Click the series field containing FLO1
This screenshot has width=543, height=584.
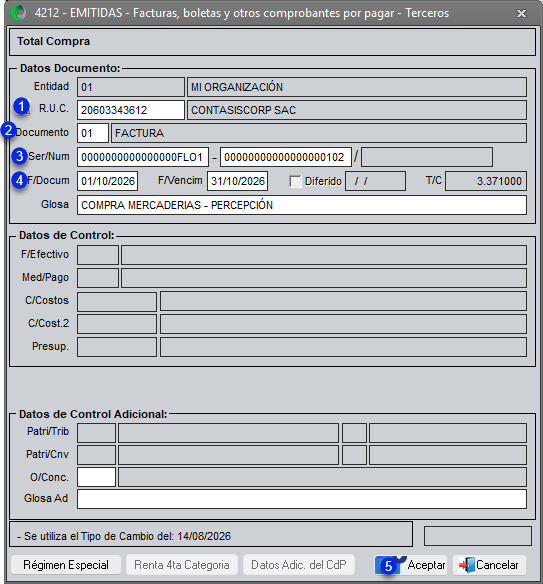(143, 157)
